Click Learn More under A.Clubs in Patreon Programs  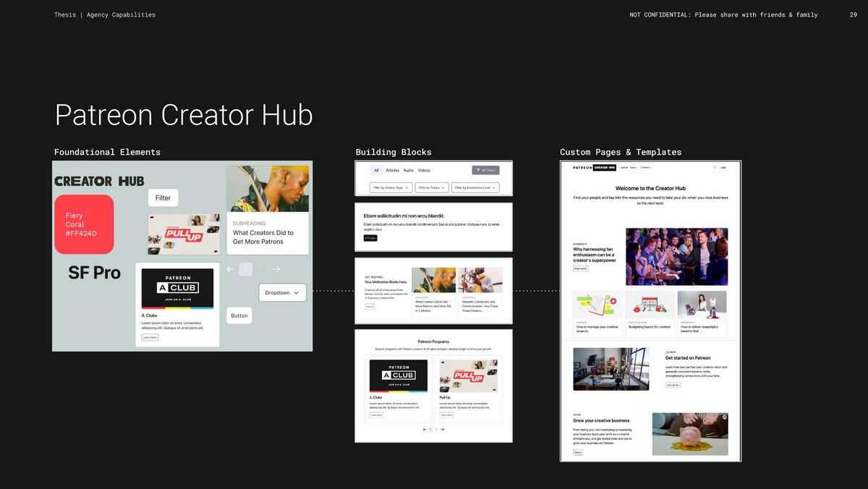376,415
